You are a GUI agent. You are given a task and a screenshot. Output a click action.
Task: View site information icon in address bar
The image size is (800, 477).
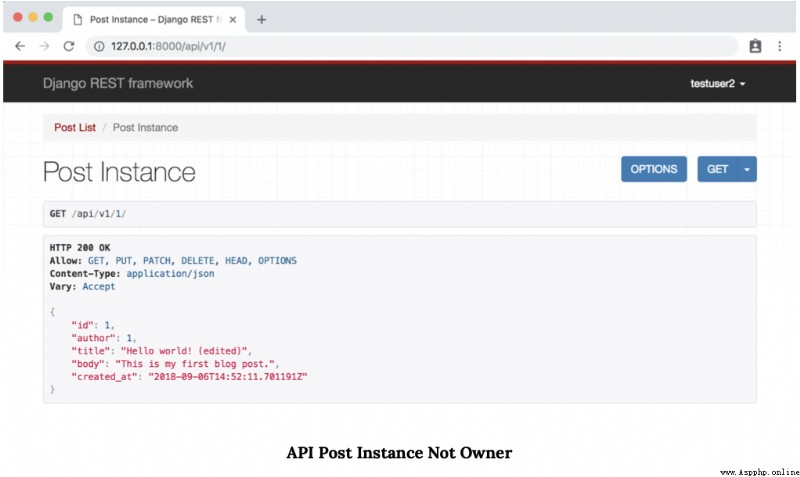[x=99, y=46]
